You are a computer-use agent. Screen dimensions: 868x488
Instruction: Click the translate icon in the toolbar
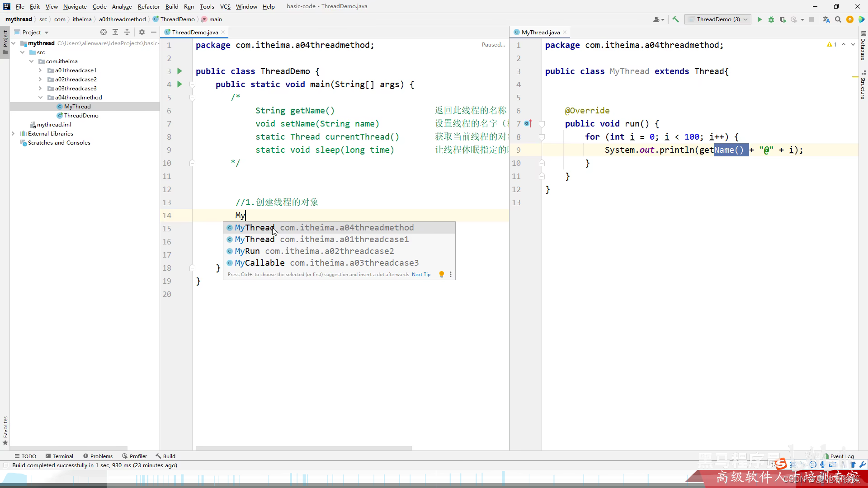click(x=826, y=19)
